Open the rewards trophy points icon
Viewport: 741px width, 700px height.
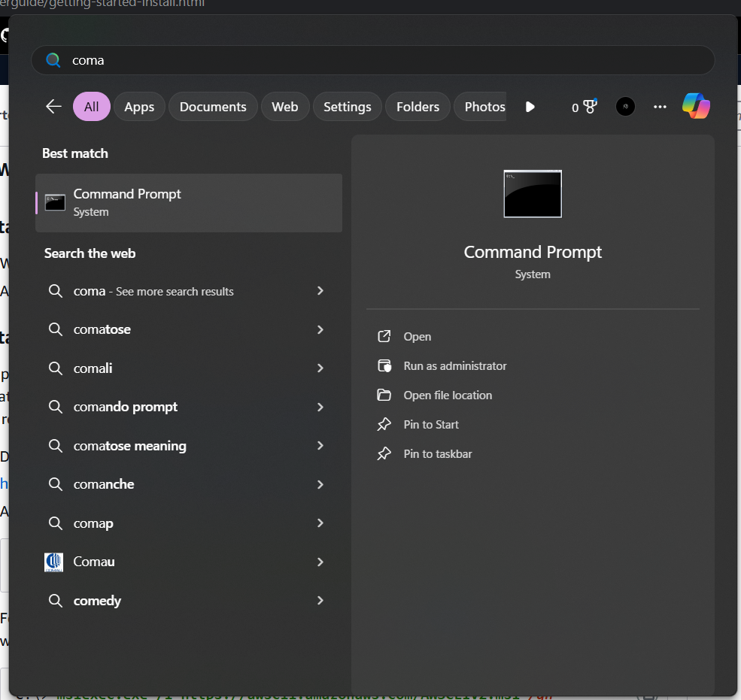point(584,107)
